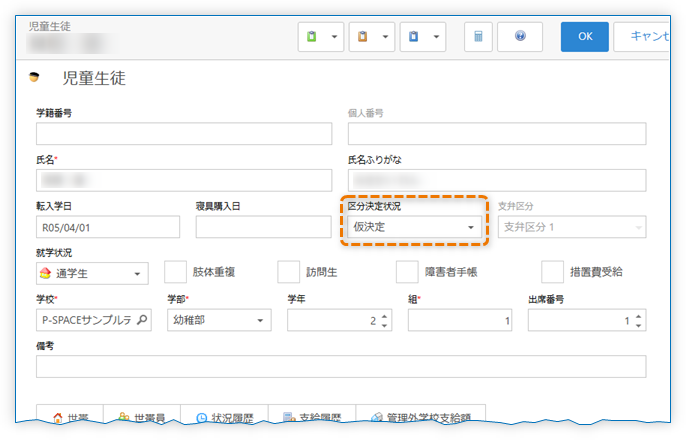Edit the 転入学日 date field
The height and width of the screenshot is (440, 686).
pyautogui.click(x=108, y=227)
